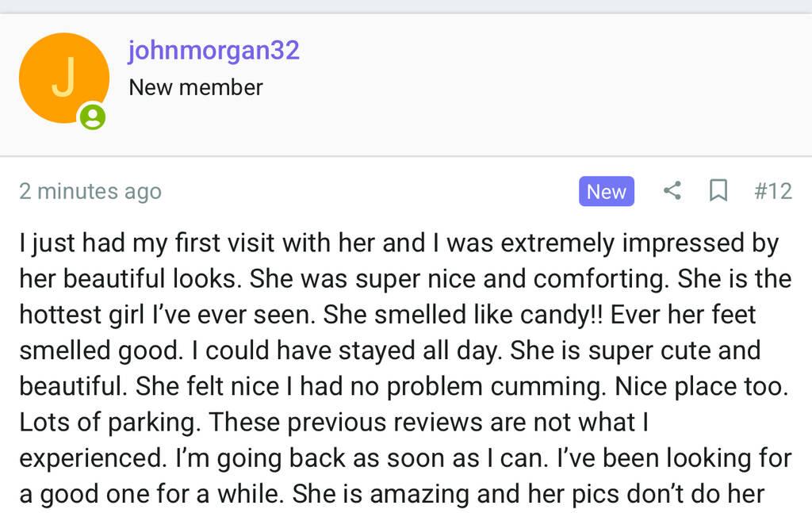Bookmark this post with the bookmark icon
The height and width of the screenshot is (513, 812).
coord(718,191)
